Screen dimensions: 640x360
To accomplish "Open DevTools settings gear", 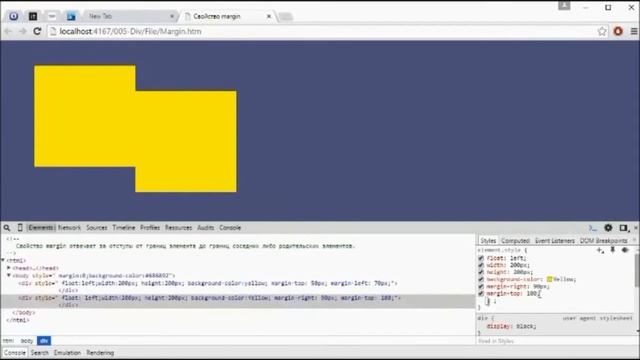I will [608, 228].
